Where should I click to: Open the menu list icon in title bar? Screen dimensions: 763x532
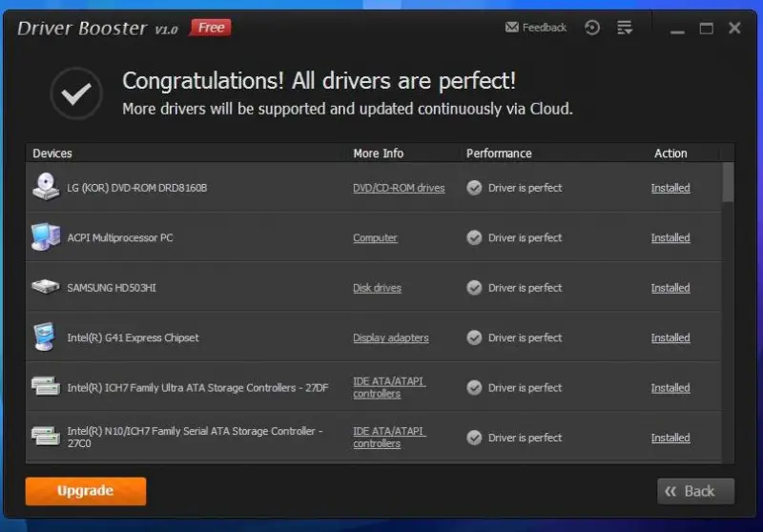(625, 28)
